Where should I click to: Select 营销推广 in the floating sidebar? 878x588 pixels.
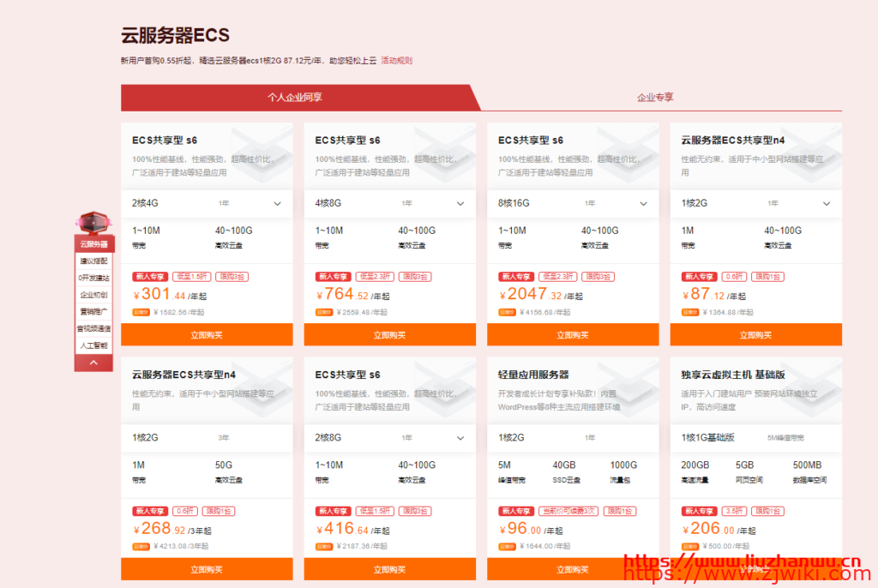coord(93,311)
